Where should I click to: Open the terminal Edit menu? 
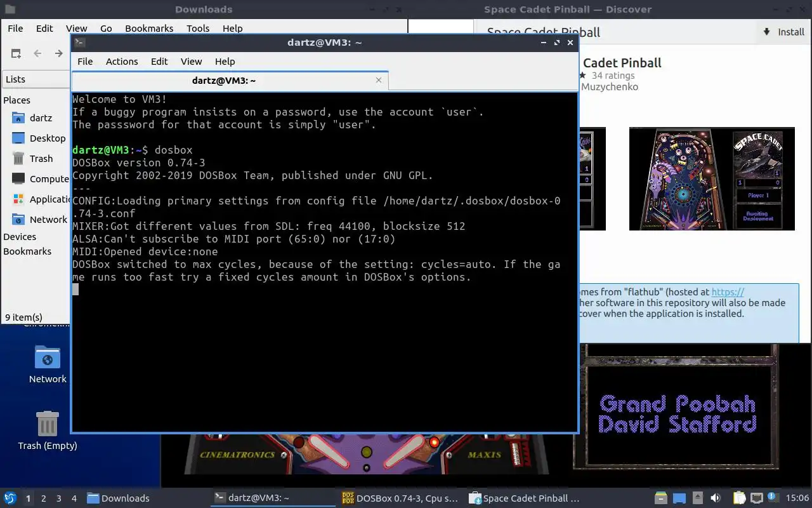[159, 62]
